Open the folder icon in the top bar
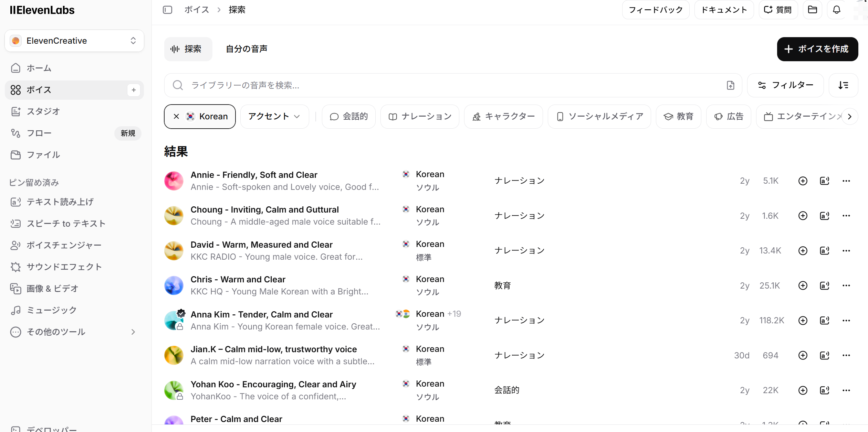 click(x=813, y=10)
